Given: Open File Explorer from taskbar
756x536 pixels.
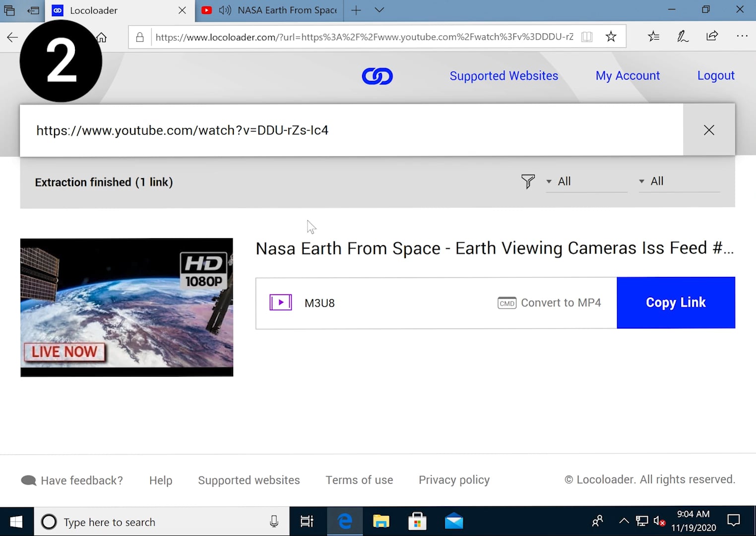Looking at the screenshot, I should pyautogui.click(x=381, y=522).
